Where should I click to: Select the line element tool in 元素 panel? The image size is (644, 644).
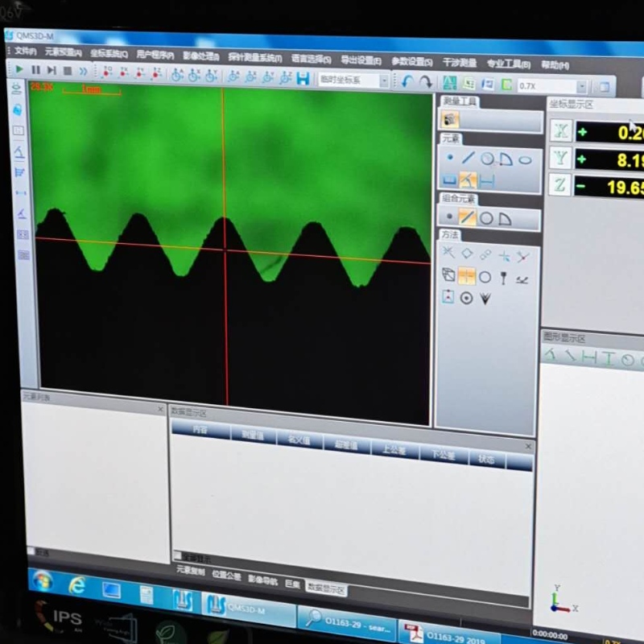coord(468,159)
